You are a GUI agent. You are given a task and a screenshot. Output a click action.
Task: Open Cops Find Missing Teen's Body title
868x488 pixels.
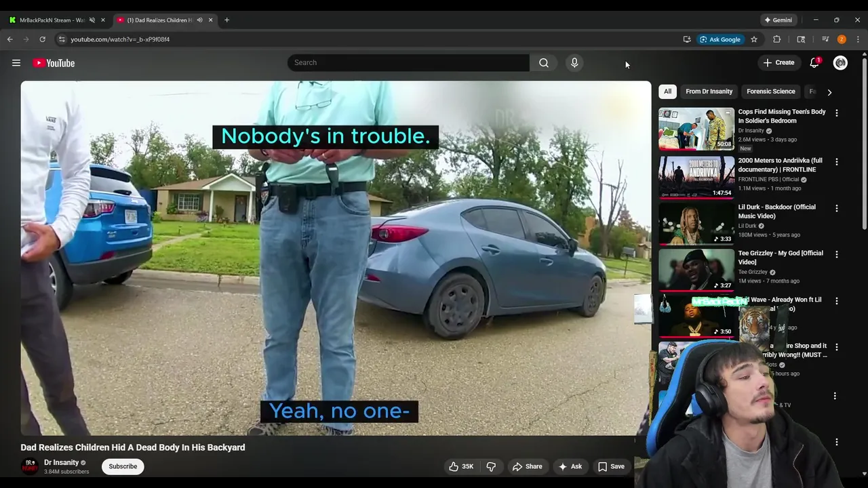(x=782, y=116)
